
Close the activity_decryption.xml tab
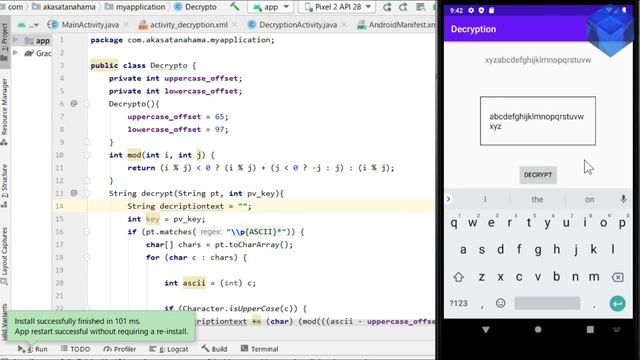click(x=234, y=25)
